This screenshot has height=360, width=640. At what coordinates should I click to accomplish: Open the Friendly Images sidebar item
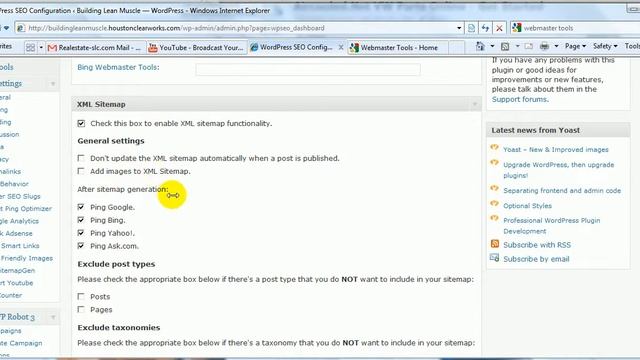point(27,258)
